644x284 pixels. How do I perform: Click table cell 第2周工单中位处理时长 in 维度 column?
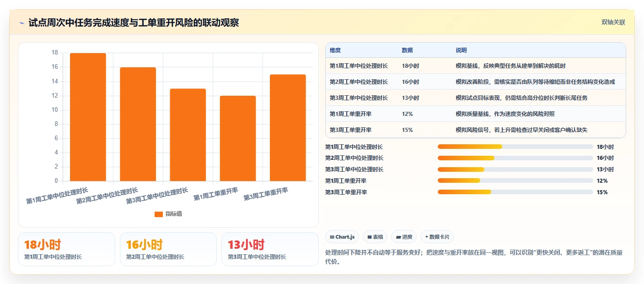pos(359,82)
